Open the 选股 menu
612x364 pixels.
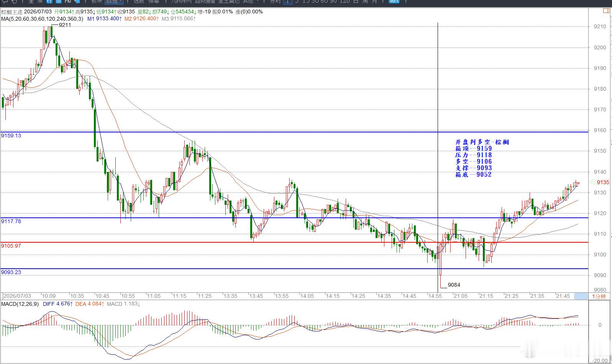[x=138, y=2]
